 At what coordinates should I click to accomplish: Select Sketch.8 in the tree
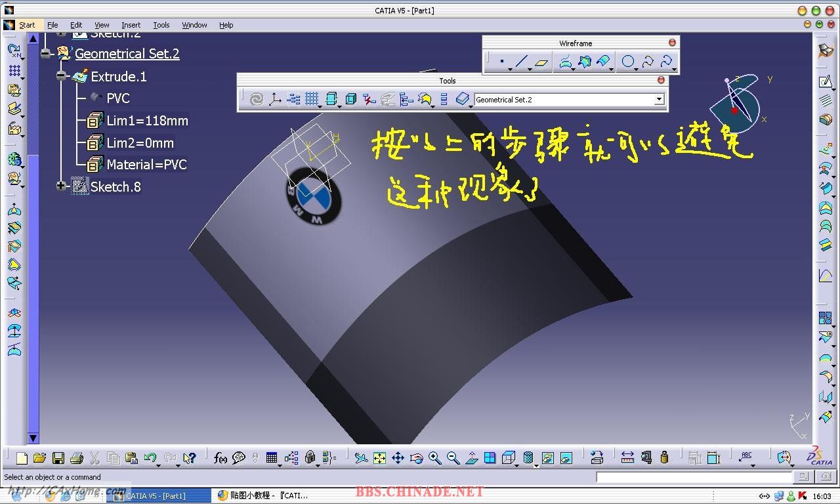click(x=115, y=186)
